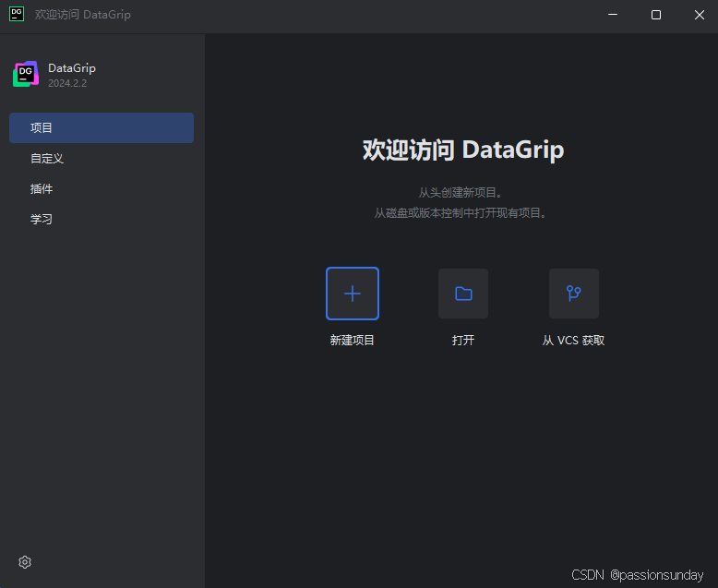The height and width of the screenshot is (588, 718).
Task: Click the DG icon in the title bar
Action: point(17,14)
